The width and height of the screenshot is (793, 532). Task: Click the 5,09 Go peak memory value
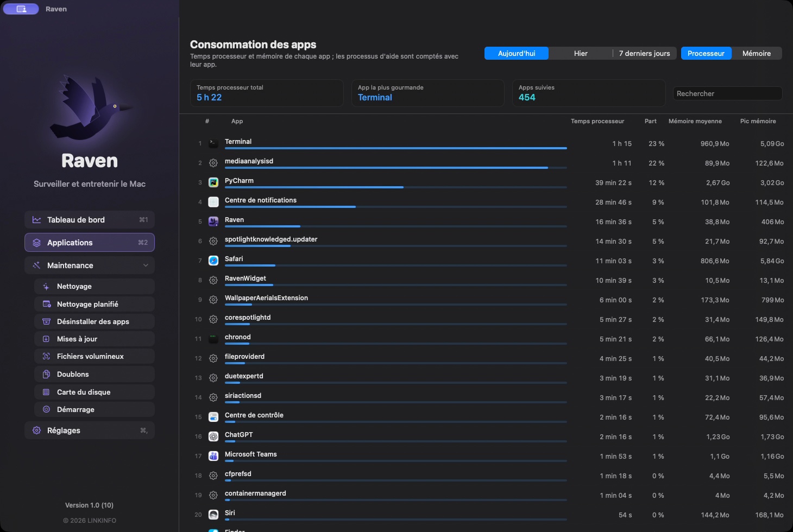click(772, 144)
